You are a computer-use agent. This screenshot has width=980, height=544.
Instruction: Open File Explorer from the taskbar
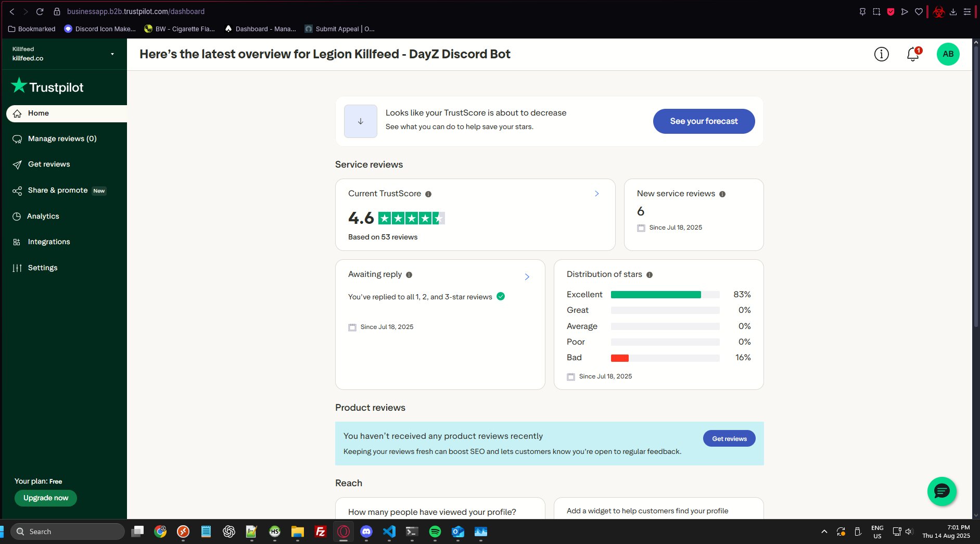(298, 532)
